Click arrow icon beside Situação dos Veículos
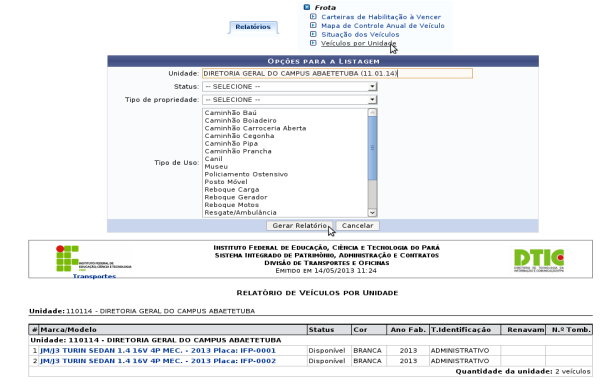 tap(313, 34)
